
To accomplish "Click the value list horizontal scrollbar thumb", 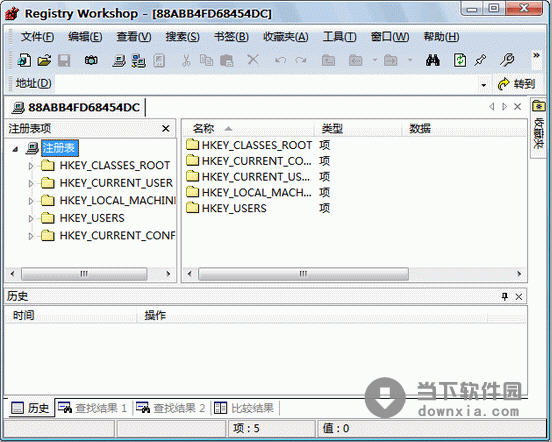I will (x=303, y=274).
